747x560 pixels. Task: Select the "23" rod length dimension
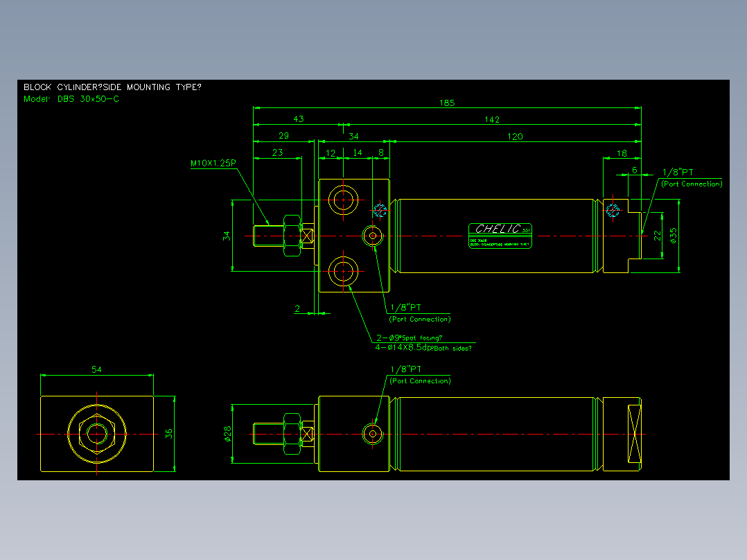point(277,152)
